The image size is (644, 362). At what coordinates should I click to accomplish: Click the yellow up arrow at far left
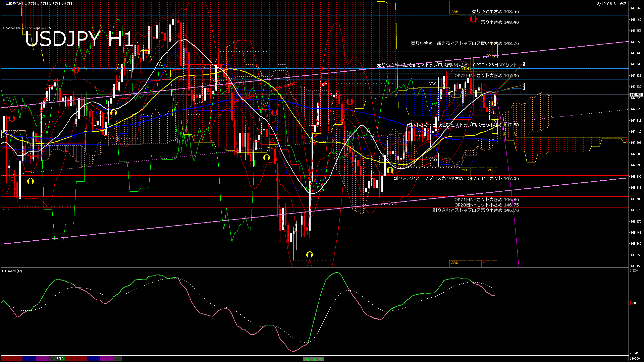30,181
